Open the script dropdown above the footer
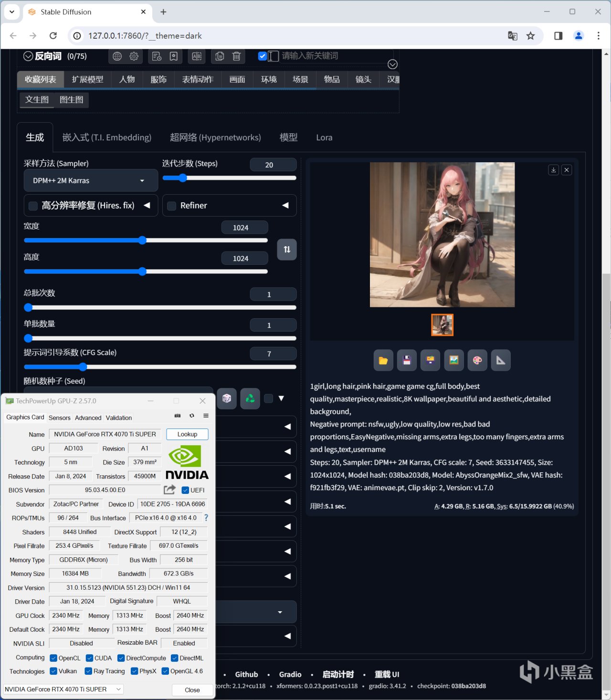The height and width of the screenshot is (700, 611). pyautogui.click(x=256, y=612)
